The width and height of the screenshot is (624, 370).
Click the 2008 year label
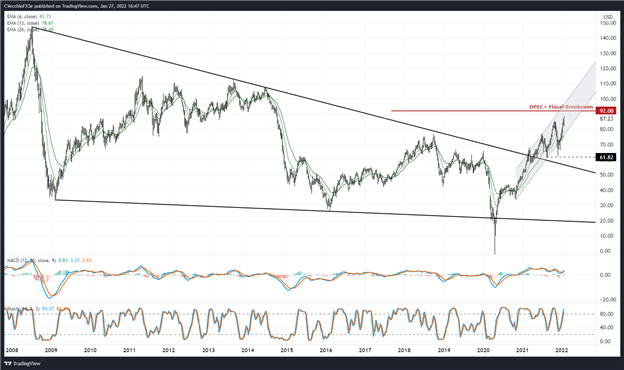(x=12, y=351)
